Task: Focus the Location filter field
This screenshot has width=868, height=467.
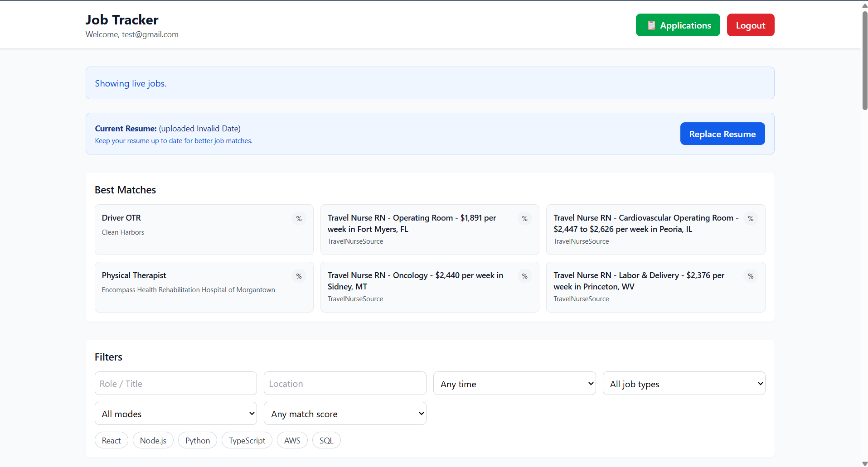Action: [345, 383]
